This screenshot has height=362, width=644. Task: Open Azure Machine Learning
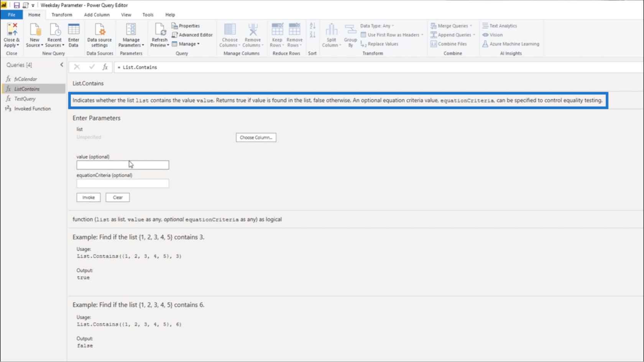point(511,44)
